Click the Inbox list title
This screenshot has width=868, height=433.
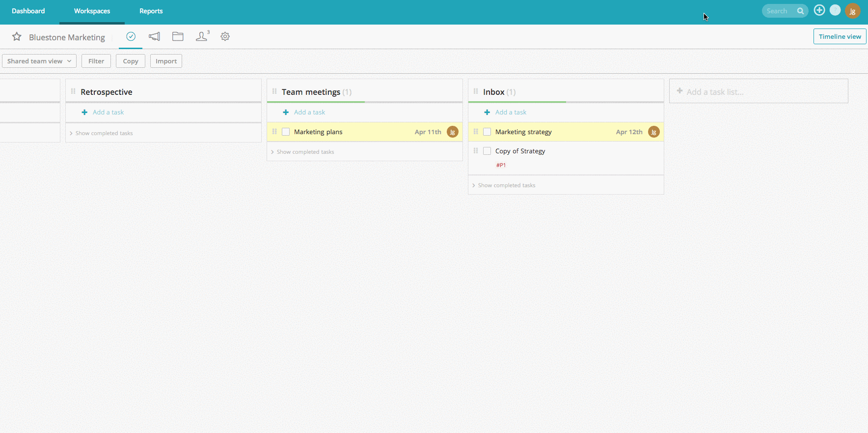[493, 92]
